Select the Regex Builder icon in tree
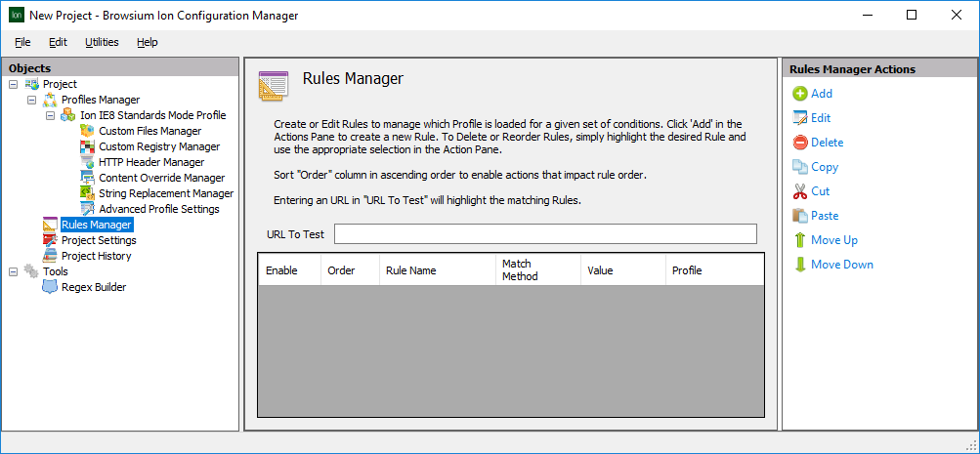The width and height of the screenshot is (980, 454). (x=50, y=287)
